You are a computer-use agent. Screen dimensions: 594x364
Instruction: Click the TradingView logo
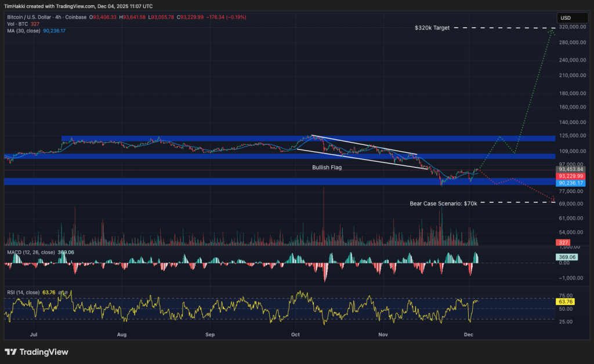click(x=36, y=352)
